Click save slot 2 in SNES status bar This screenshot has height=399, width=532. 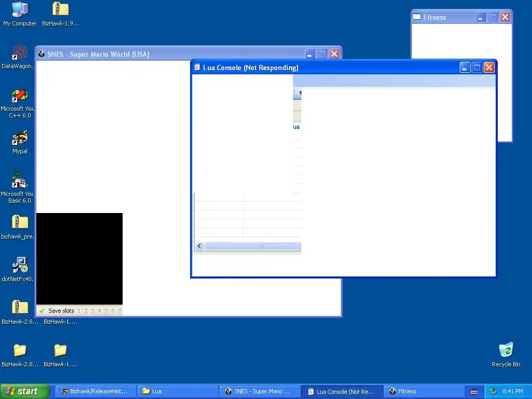click(x=86, y=311)
